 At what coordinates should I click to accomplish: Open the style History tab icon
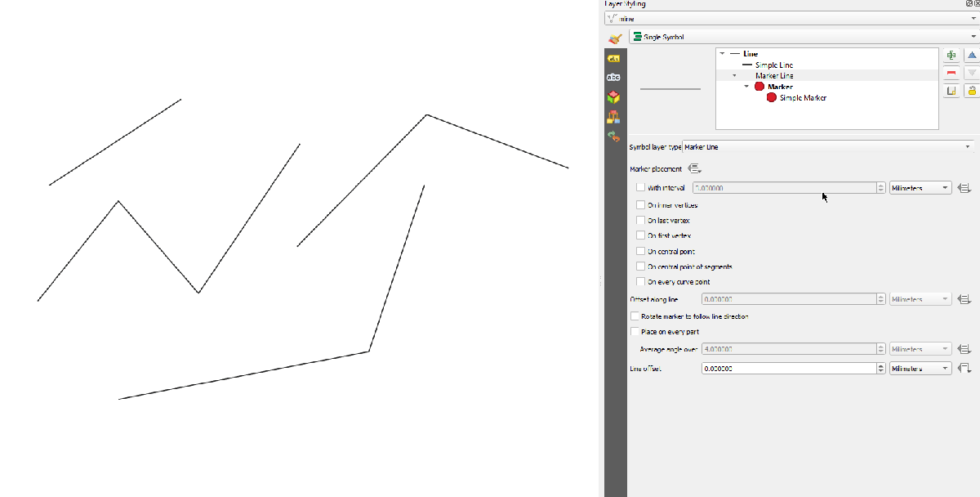coord(613,137)
